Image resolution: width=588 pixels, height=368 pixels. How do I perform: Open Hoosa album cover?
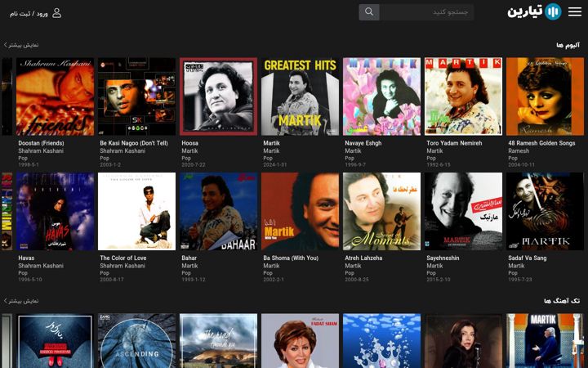(x=219, y=96)
